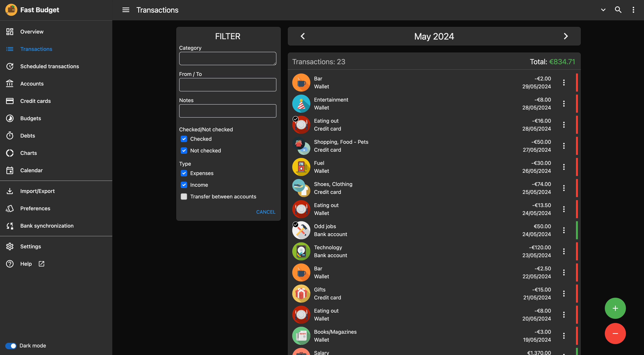Click Technology hard drive icon
This screenshot has width=644, height=355.
(301, 251)
